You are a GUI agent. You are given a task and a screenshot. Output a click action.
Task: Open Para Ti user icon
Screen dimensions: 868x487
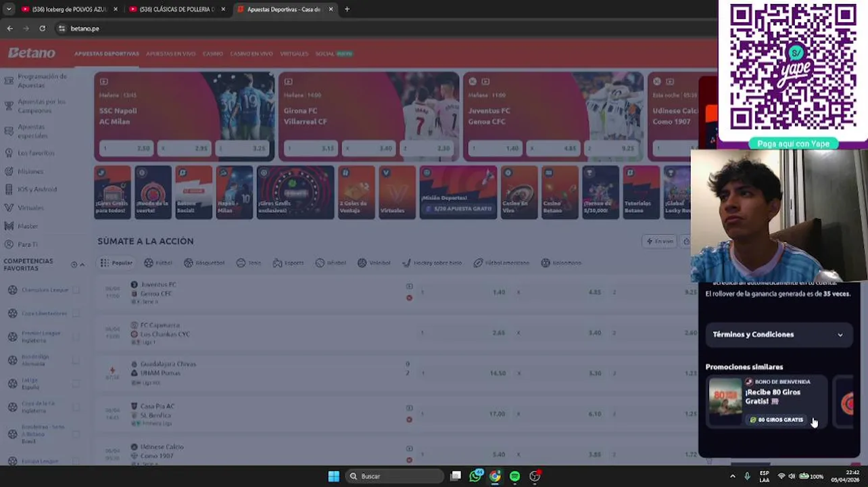pyautogui.click(x=9, y=244)
